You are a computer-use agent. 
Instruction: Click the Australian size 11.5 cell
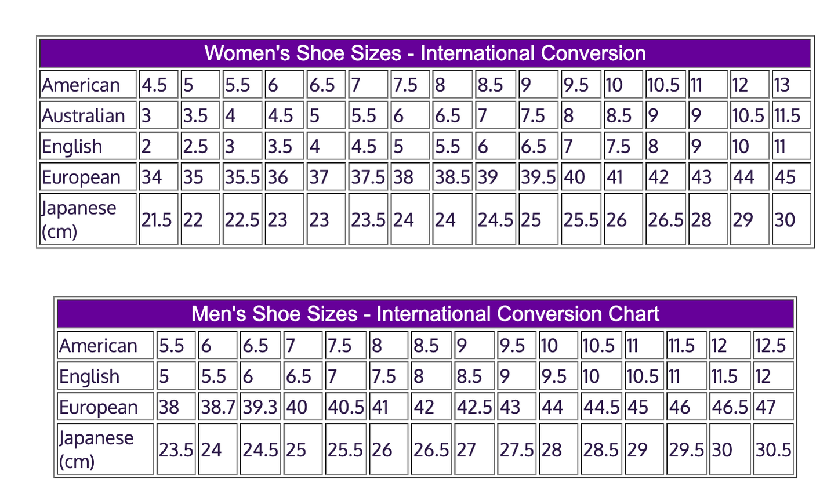click(x=790, y=116)
